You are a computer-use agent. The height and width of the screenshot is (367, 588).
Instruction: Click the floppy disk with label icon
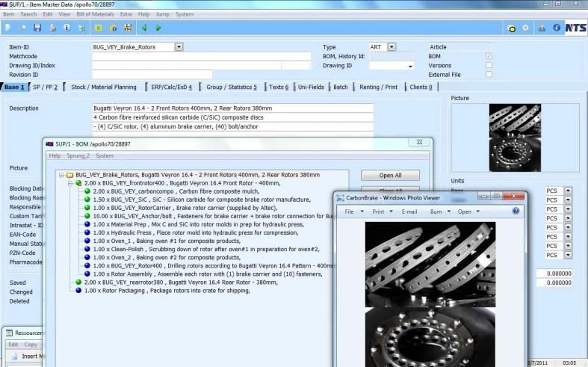pos(128,28)
